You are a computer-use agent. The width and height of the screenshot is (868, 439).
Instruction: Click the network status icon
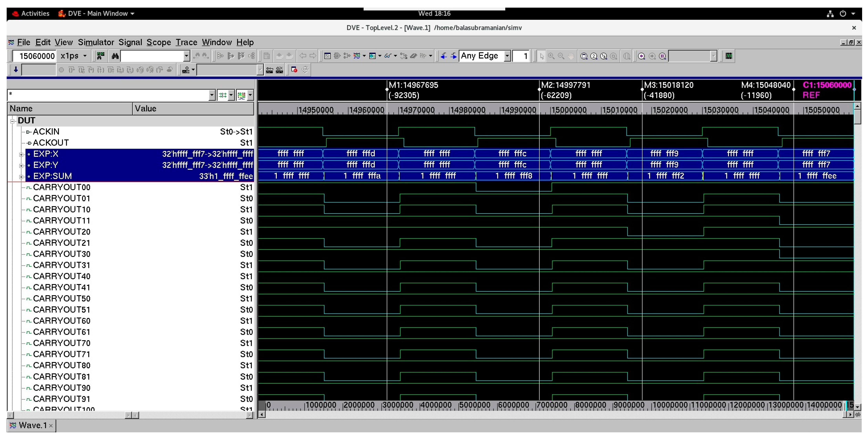830,14
